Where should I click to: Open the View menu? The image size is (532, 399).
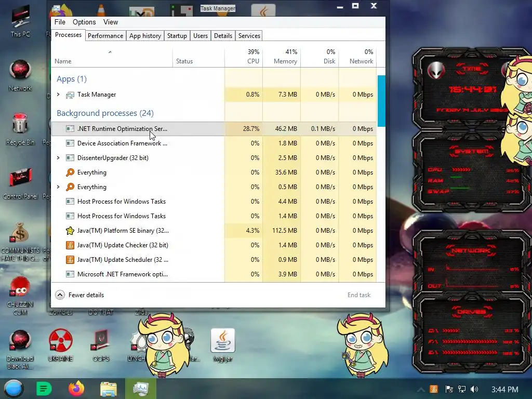[111, 22]
